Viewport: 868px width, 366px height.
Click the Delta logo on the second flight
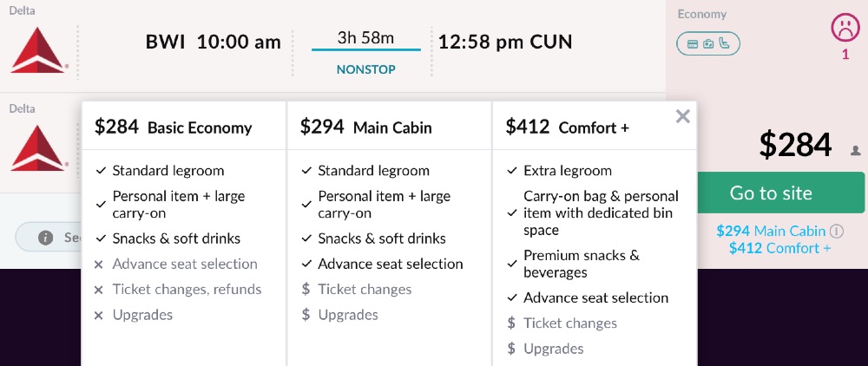tap(39, 146)
